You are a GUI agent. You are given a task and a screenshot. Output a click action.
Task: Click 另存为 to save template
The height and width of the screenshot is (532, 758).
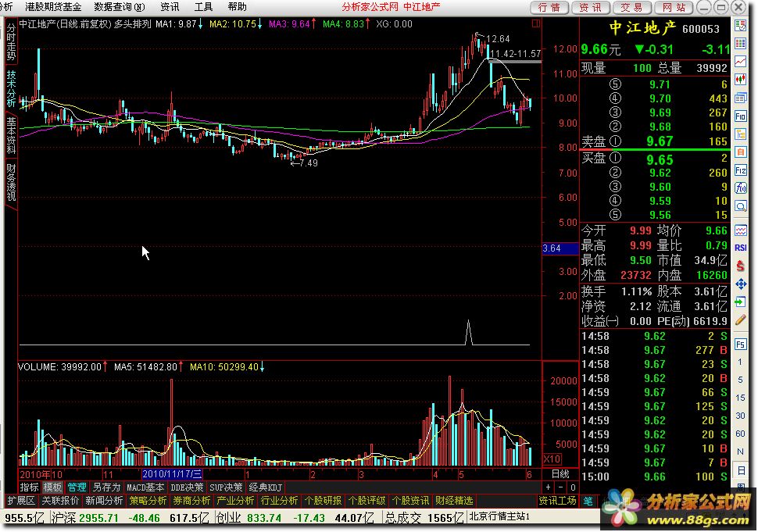coord(106,487)
